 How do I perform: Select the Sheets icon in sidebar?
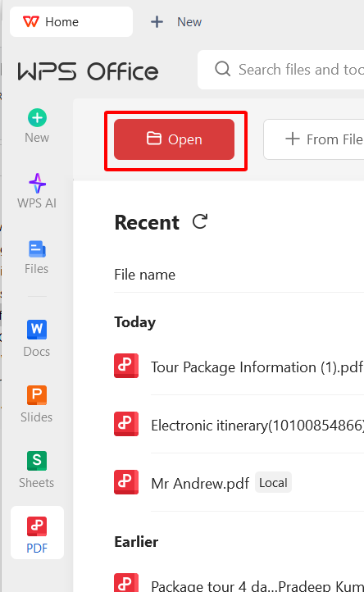click(x=37, y=461)
